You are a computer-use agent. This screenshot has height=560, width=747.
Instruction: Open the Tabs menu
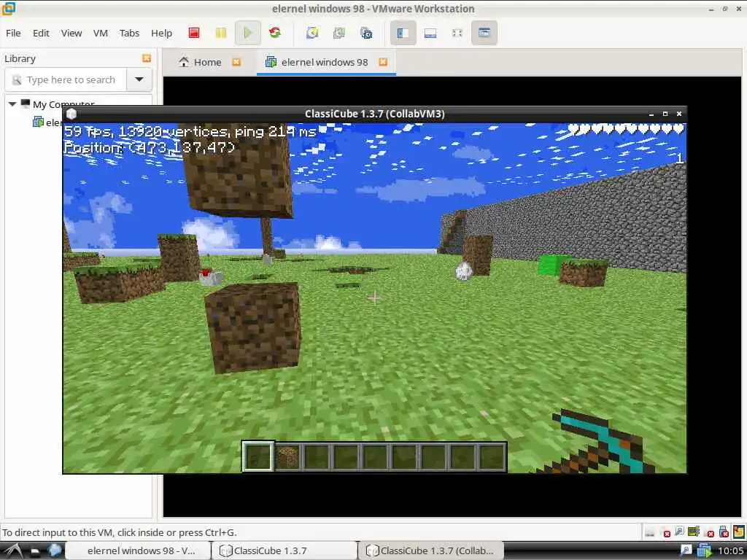[x=129, y=33]
